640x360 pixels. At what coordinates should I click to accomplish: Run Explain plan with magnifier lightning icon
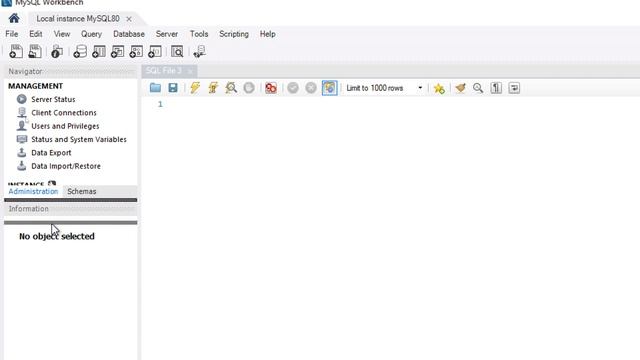[231, 88]
